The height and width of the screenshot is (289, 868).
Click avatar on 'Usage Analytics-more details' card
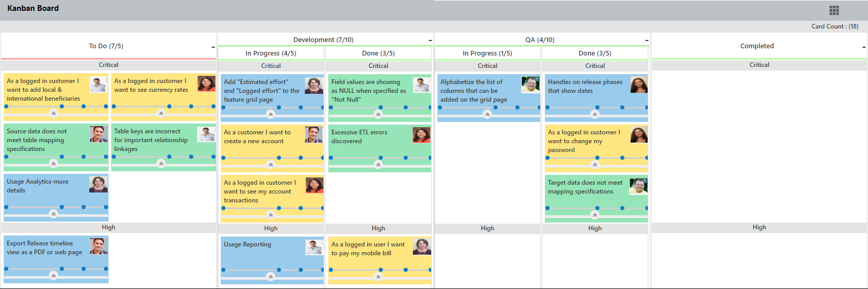pos(98,184)
